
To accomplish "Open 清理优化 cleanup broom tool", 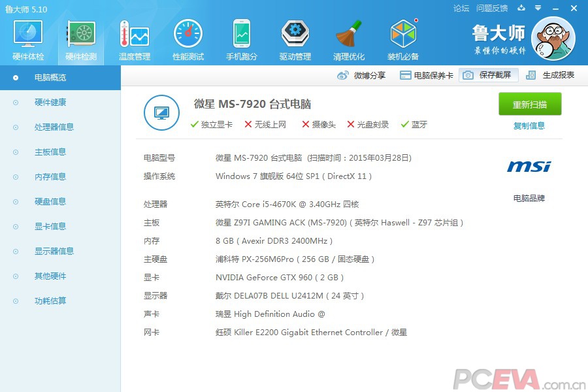I will pyautogui.click(x=349, y=41).
